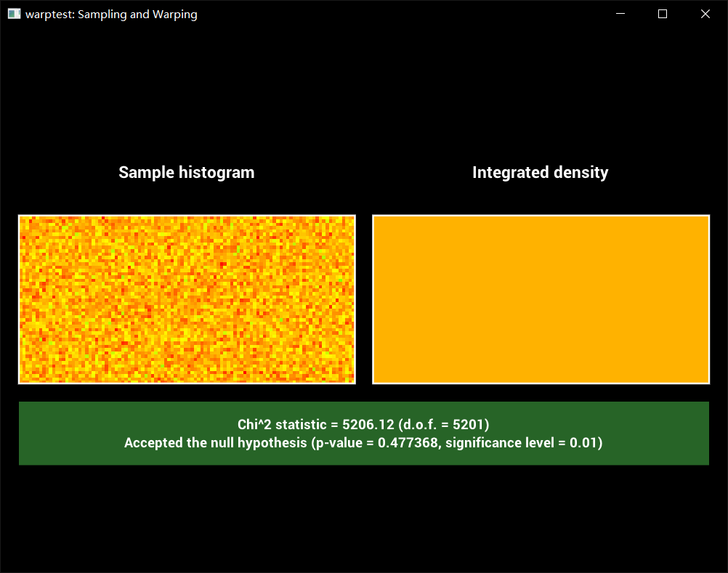This screenshot has height=573, width=728.
Task: Click inside the solid orange integrated density plot
Action: 541,299
